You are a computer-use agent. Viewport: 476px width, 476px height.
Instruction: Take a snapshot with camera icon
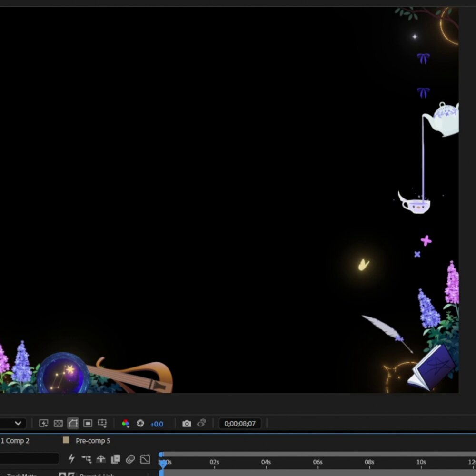187,424
